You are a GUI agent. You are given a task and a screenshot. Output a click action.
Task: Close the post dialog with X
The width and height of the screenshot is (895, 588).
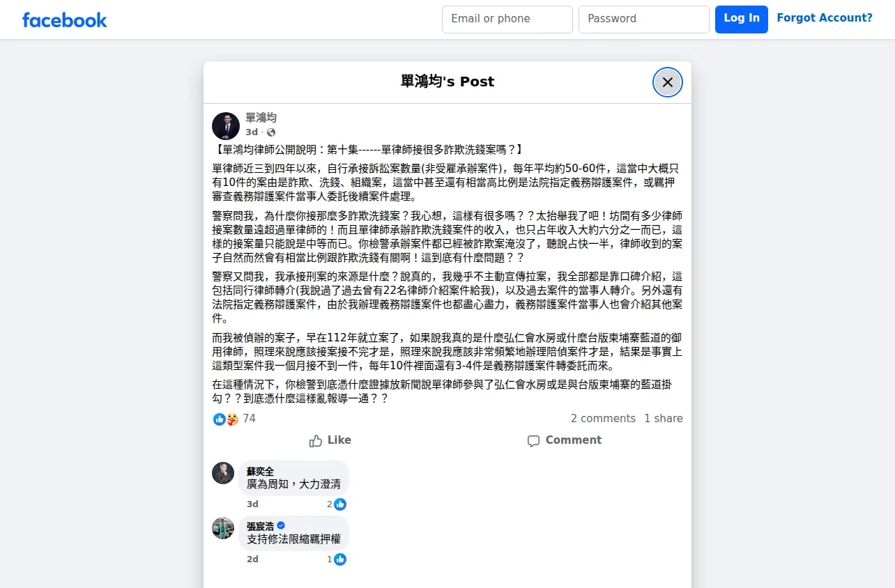[x=667, y=82]
